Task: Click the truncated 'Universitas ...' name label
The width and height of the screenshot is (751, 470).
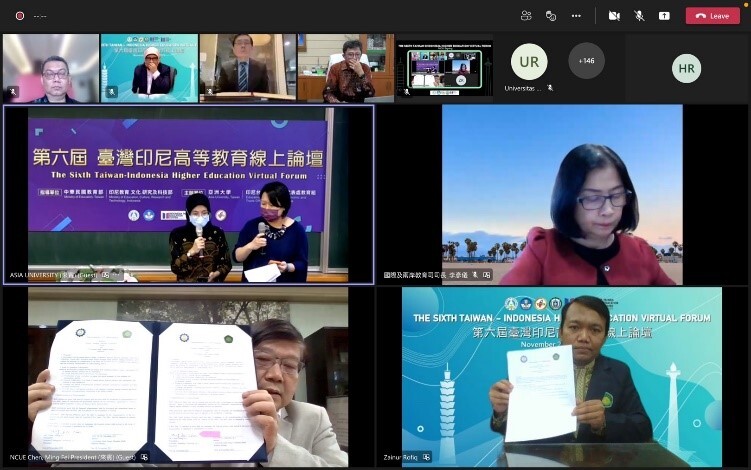Action: pos(523,88)
